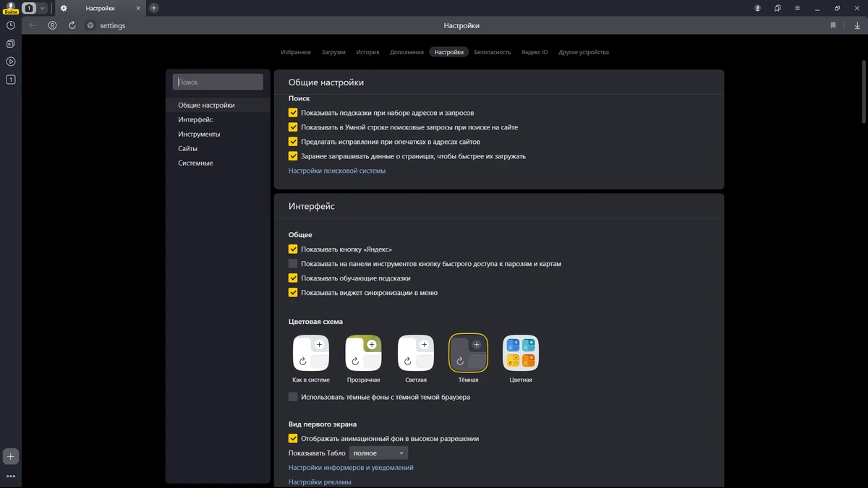Image resolution: width=868 pixels, height=488 pixels.
Task: Open a new tab with plus button
Action: coord(154,8)
